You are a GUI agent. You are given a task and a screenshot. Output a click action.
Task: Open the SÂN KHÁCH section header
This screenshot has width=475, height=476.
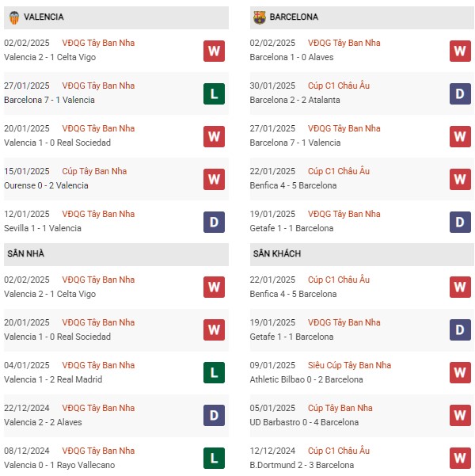coord(362,254)
